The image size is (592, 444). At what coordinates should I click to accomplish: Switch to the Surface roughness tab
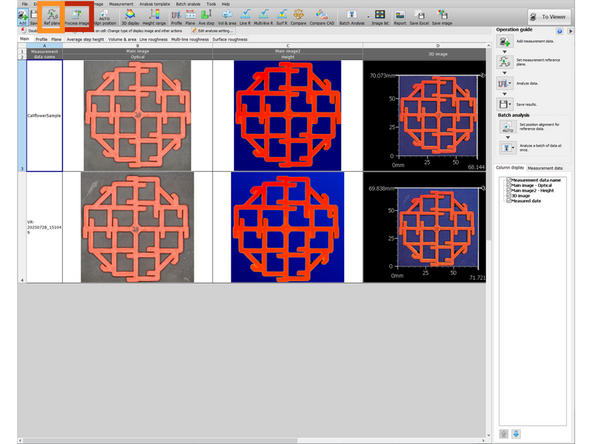(x=230, y=39)
